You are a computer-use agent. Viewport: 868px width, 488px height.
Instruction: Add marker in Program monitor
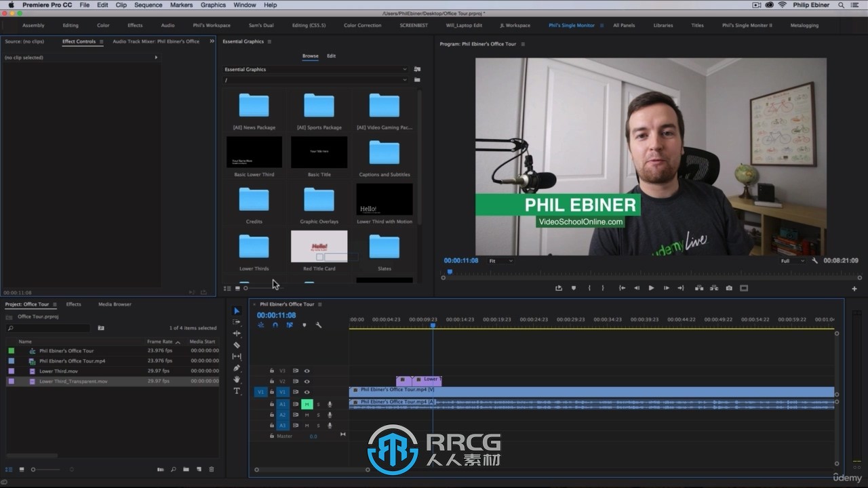[573, 288]
